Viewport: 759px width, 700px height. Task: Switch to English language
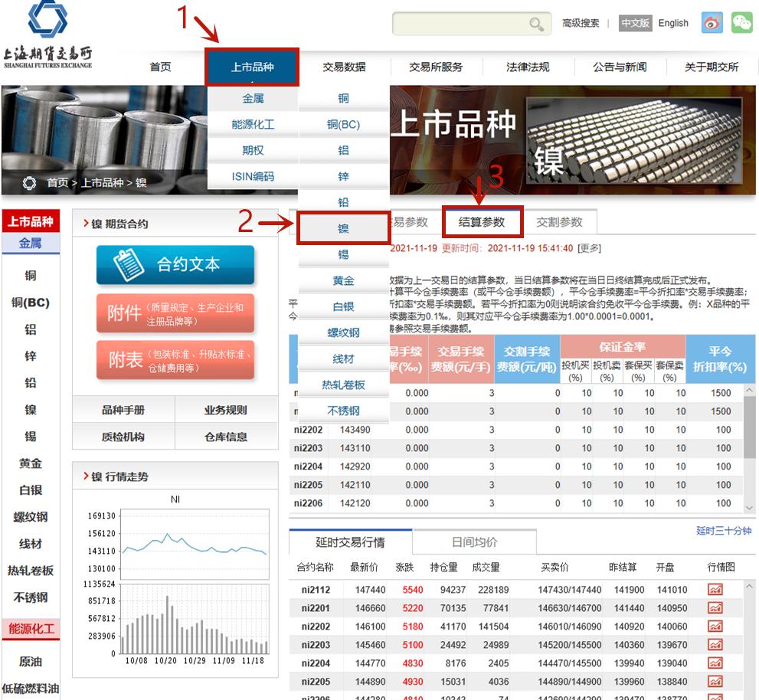point(673,23)
